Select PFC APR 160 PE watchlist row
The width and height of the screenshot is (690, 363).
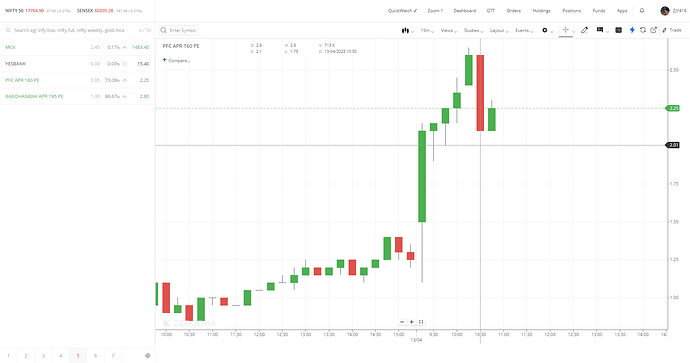pyautogui.click(x=77, y=80)
